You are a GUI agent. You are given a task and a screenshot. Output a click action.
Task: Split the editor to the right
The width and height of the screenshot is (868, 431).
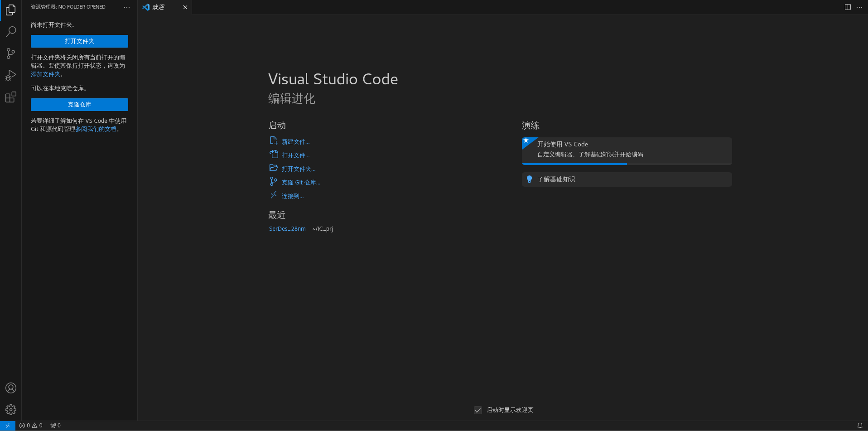(848, 7)
